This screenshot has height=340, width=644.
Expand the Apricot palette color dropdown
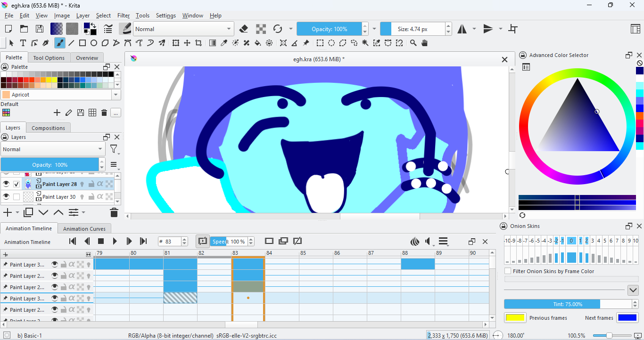(x=116, y=95)
